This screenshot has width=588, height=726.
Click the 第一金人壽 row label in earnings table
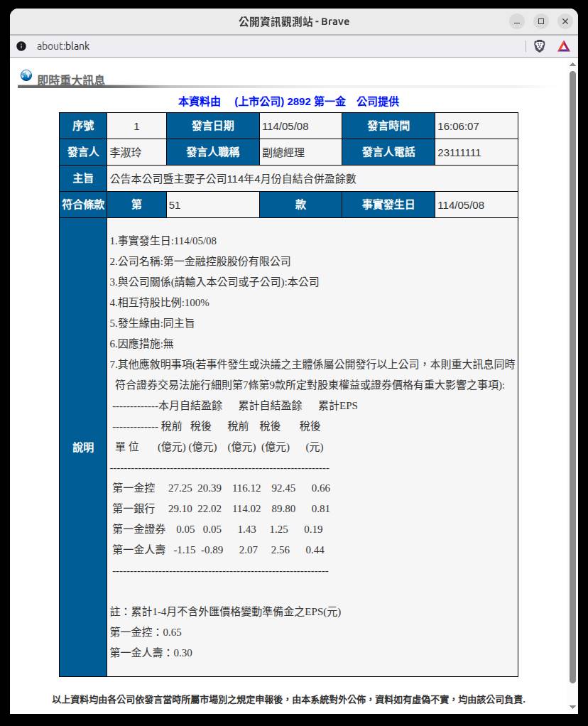(139, 550)
